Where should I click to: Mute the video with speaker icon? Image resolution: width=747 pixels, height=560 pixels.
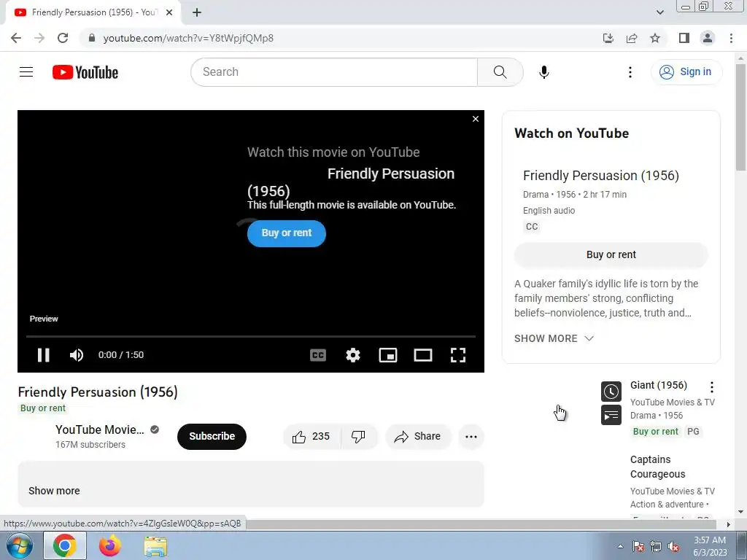(76, 355)
